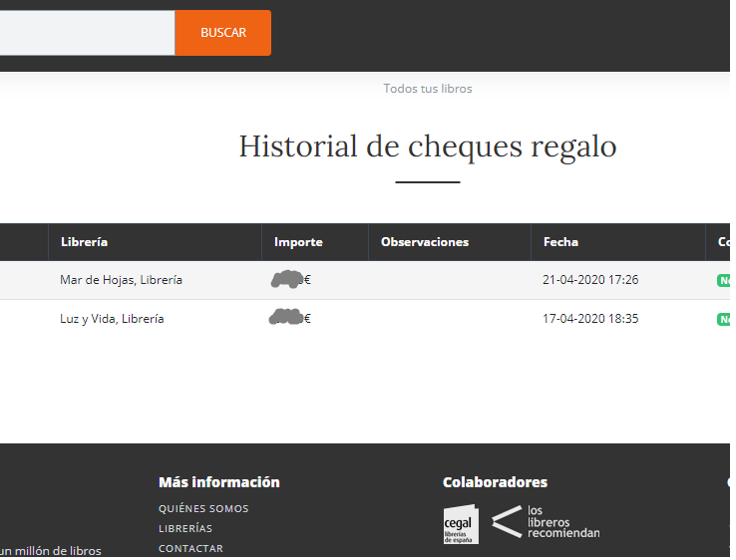
Task: Click los libreros recomiendan logo
Action: [x=546, y=521]
